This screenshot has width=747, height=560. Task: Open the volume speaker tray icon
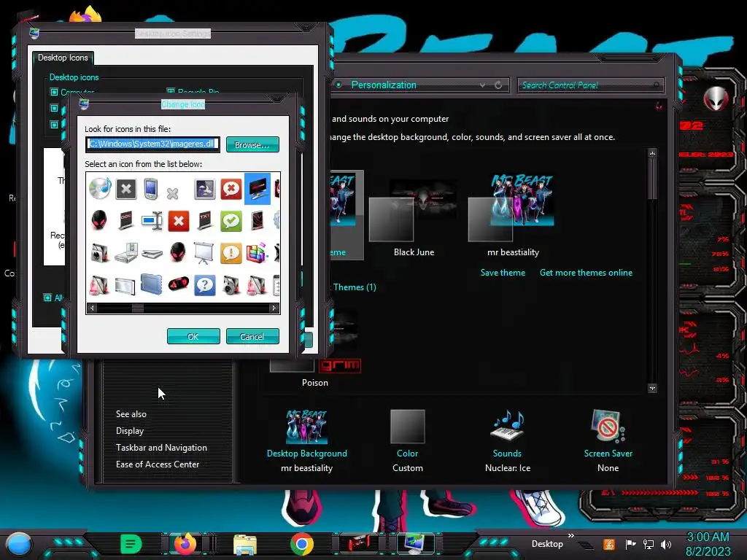pos(666,544)
